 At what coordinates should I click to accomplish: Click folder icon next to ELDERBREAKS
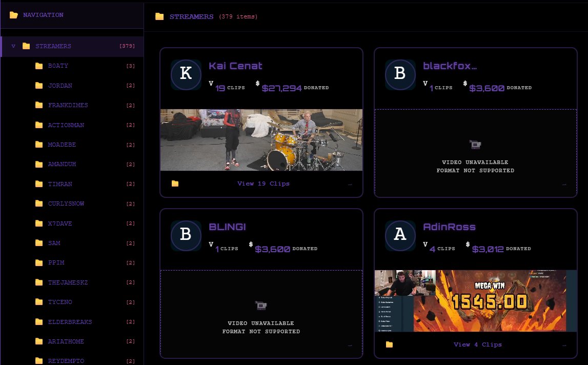pyautogui.click(x=39, y=321)
